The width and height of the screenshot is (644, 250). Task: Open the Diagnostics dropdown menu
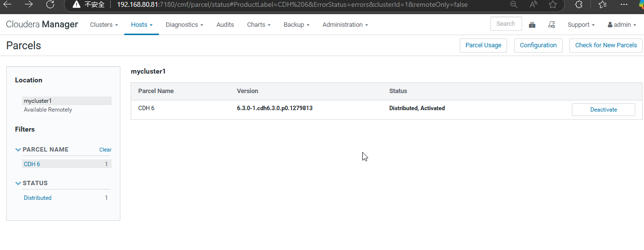pyautogui.click(x=184, y=25)
